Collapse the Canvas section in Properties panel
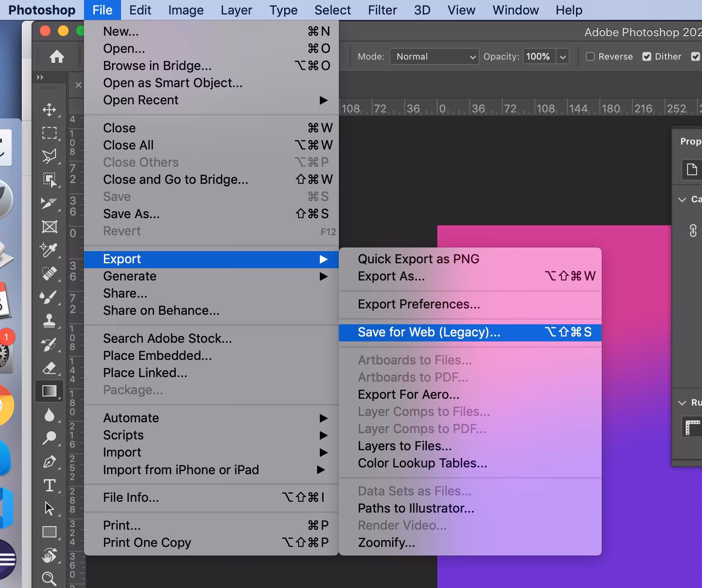The height and width of the screenshot is (588, 702). tap(683, 199)
